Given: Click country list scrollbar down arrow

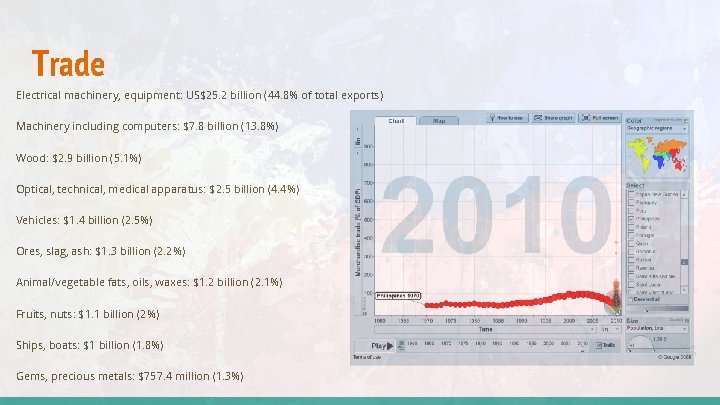Looking at the screenshot, I should tap(684, 291).
